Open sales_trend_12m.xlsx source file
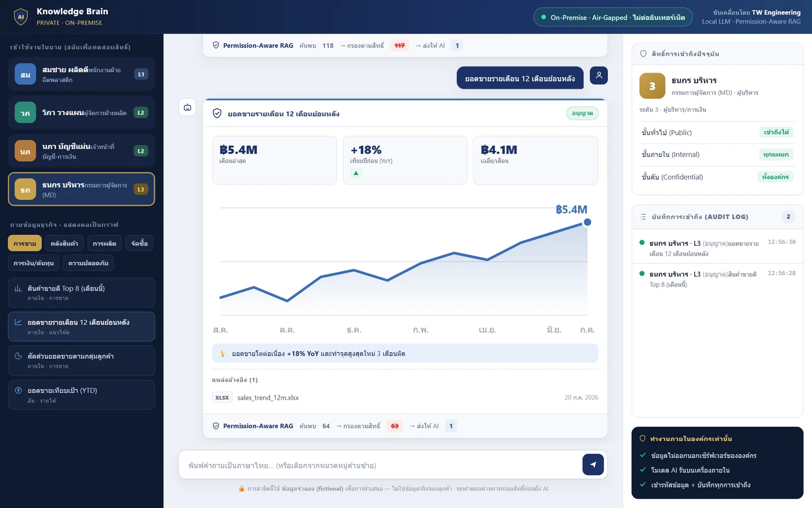 (268, 398)
